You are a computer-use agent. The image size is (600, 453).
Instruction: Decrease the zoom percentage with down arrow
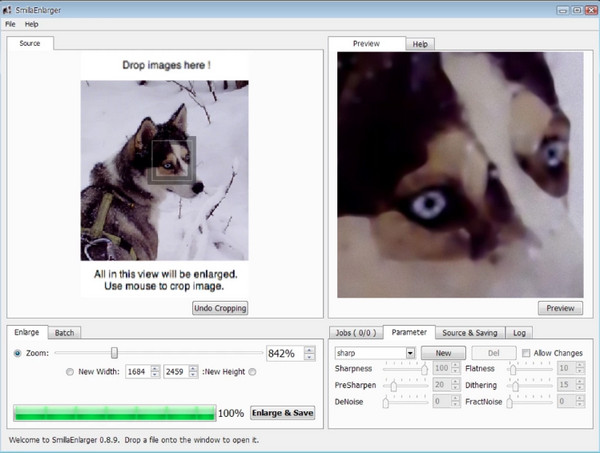(310, 357)
